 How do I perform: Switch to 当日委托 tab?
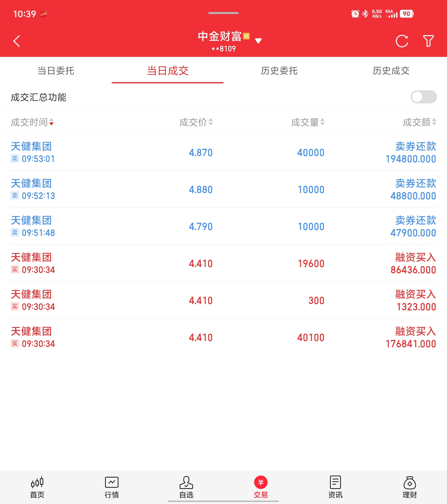56,71
